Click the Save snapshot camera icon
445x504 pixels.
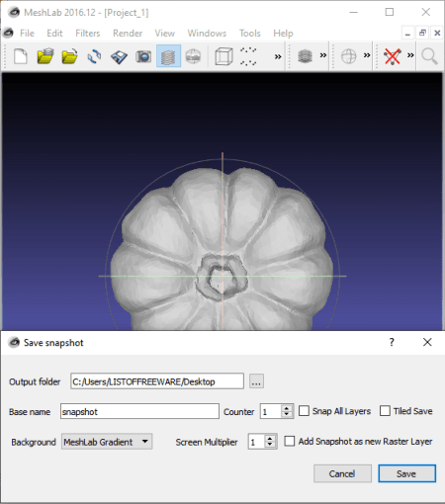tap(143, 56)
